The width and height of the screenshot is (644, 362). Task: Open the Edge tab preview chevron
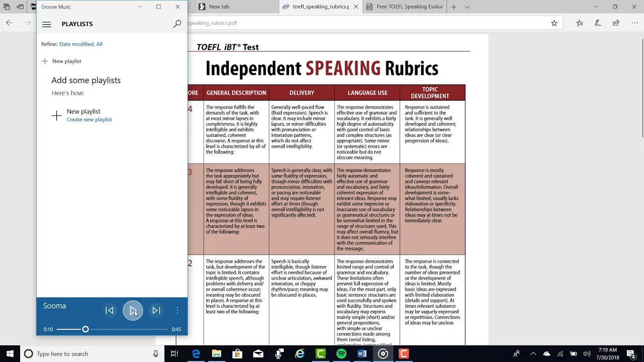click(467, 7)
